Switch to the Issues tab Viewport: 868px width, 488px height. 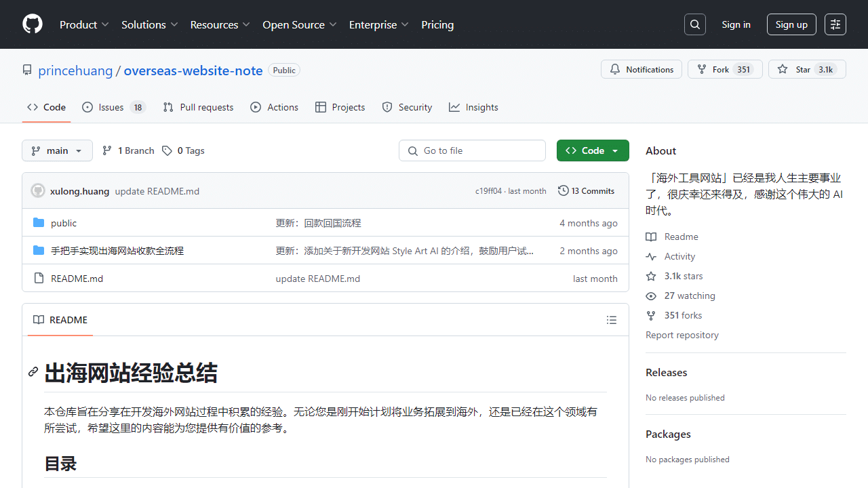coord(114,107)
